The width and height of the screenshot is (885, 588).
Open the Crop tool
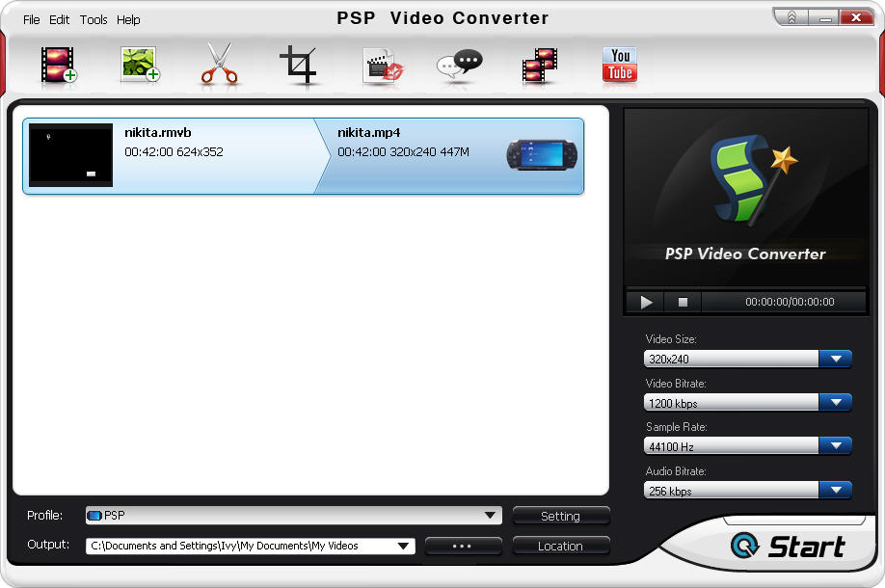(299, 65)
